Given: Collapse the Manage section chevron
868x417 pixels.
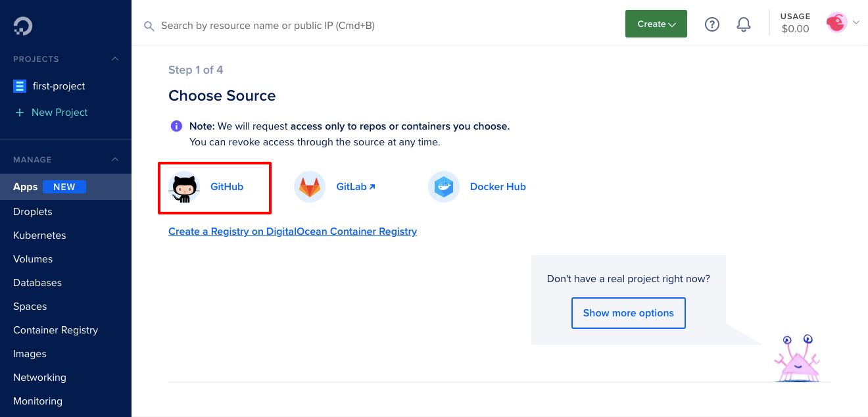Looking at the screenshot, I should pyautogui.click(x=115, y=160).
